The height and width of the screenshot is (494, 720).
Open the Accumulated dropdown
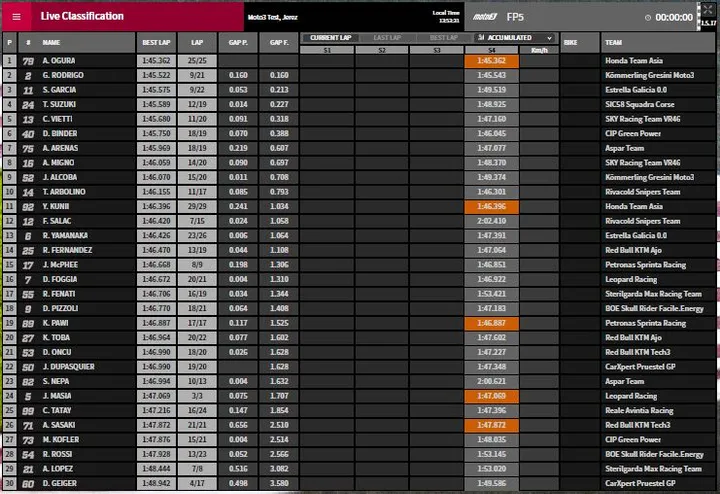click(x=514, y=38)
